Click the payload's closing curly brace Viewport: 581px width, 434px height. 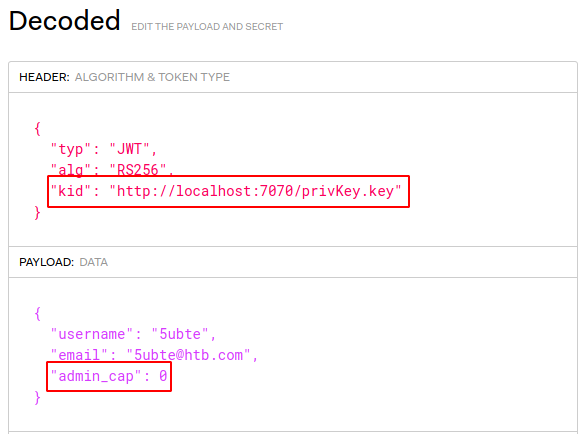(x=37, y=398)
